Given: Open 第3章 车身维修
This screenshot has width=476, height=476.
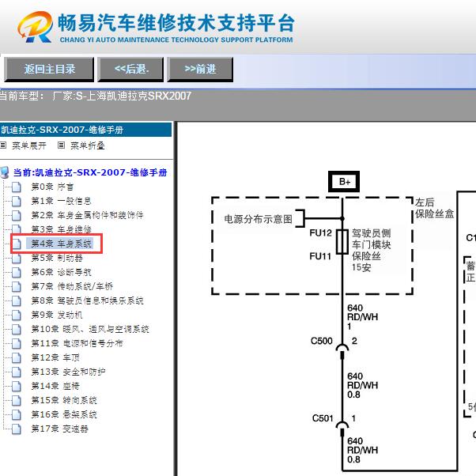Looking at the screenshot, I should pyautogui.click(x=61, y=229).
